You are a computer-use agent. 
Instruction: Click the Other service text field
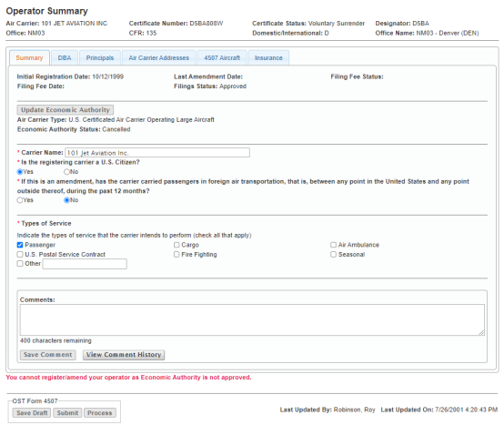tap(85, 264)
